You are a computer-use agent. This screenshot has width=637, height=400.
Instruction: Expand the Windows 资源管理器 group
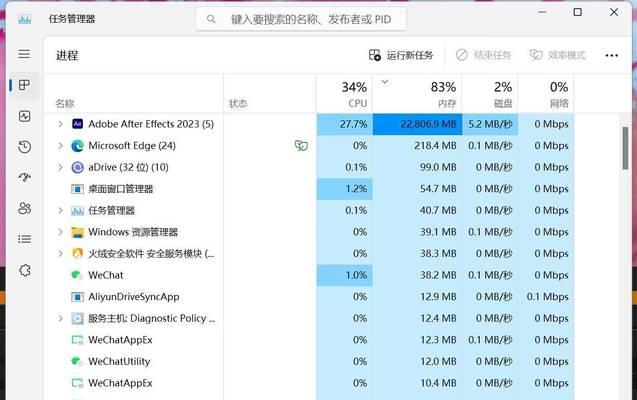tap(61, 232)
